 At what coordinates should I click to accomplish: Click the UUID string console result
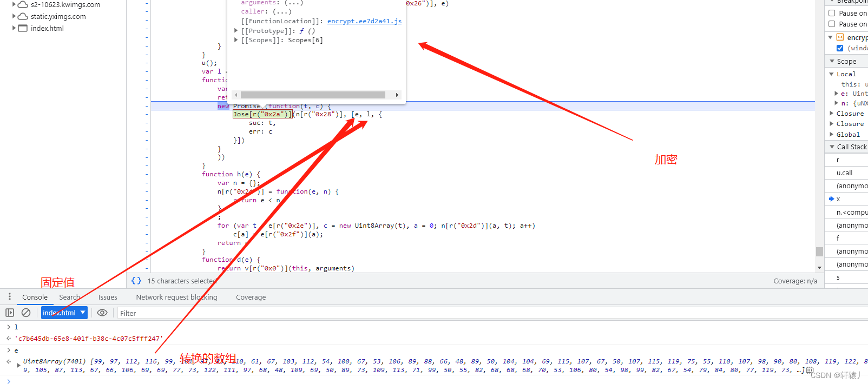(x=89, y=339)
